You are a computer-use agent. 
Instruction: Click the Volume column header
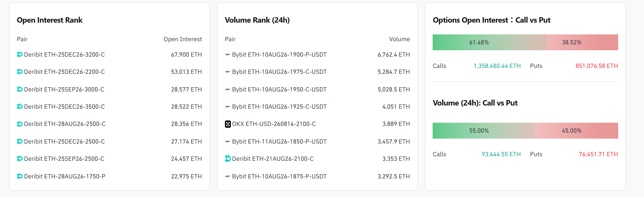coord(400,39)
